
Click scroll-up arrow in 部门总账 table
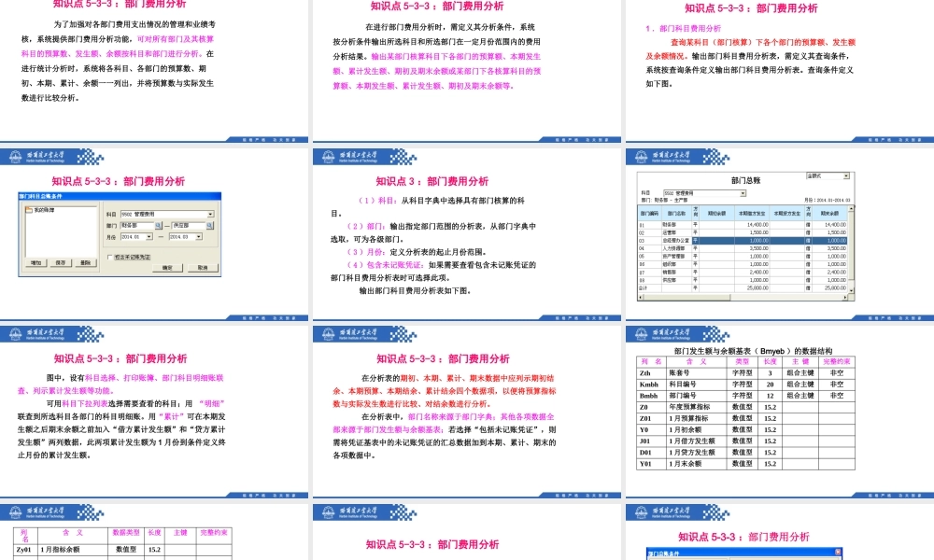pyautogui.click(x=851, y=208)
